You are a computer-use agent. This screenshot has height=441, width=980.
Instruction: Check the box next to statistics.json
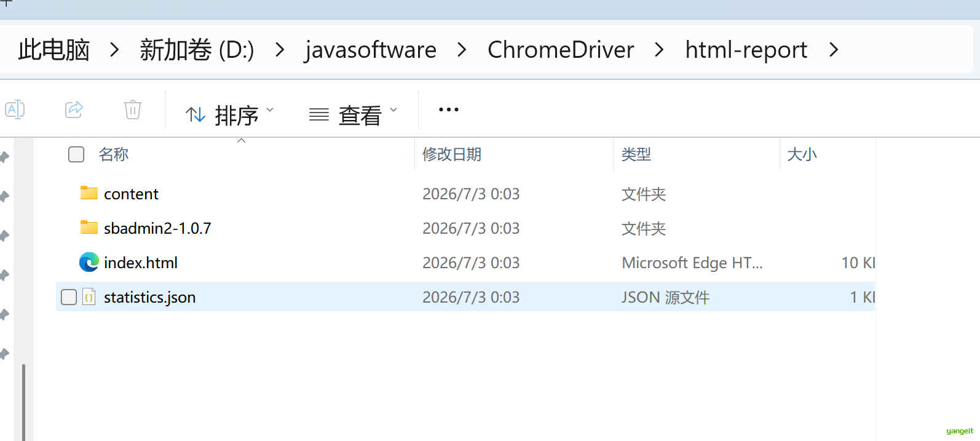tap(69, 297)
